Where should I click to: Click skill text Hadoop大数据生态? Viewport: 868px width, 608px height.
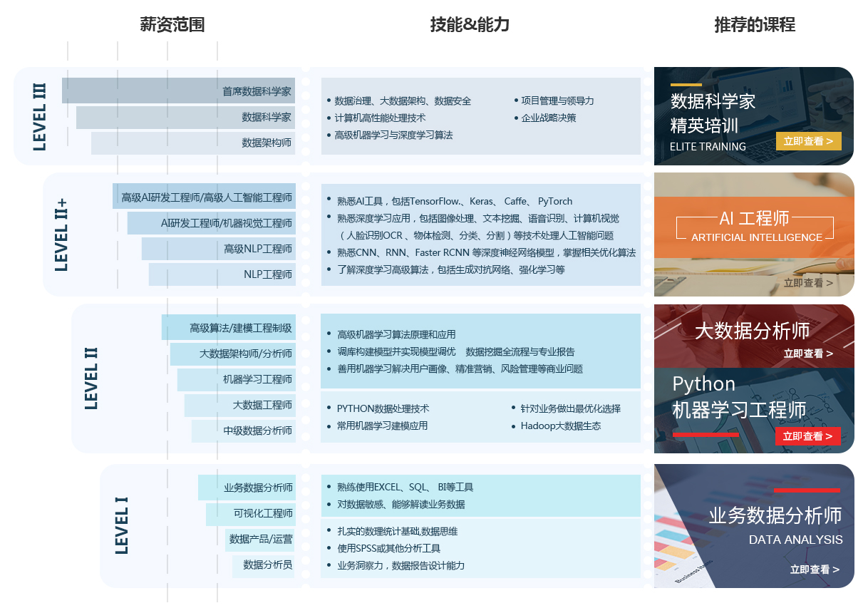pyautogui.click(x=560, y=426)
